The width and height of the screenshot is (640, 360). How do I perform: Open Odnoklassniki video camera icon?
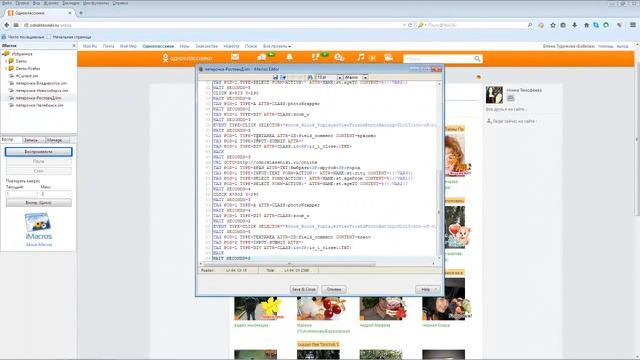(388, 57)
